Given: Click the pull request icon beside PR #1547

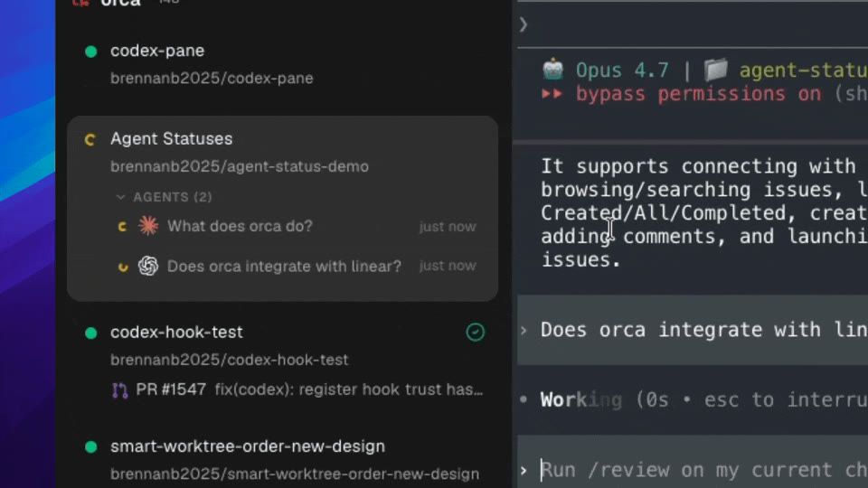Looking at the screenshot, I should (119, 390).
